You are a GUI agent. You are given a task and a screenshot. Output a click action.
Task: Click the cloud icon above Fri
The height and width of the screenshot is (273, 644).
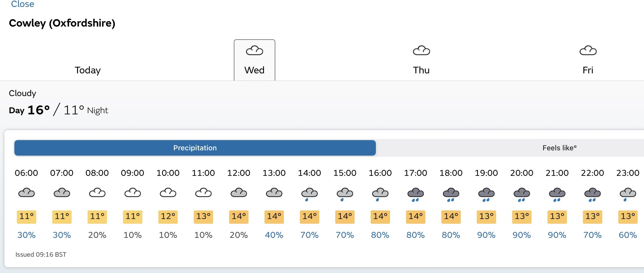588,51
